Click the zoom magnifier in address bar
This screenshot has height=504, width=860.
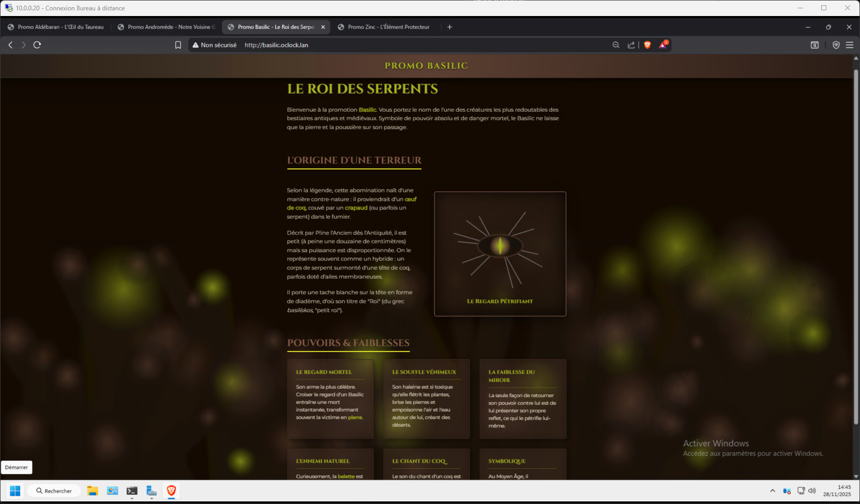tap(616, 45)
